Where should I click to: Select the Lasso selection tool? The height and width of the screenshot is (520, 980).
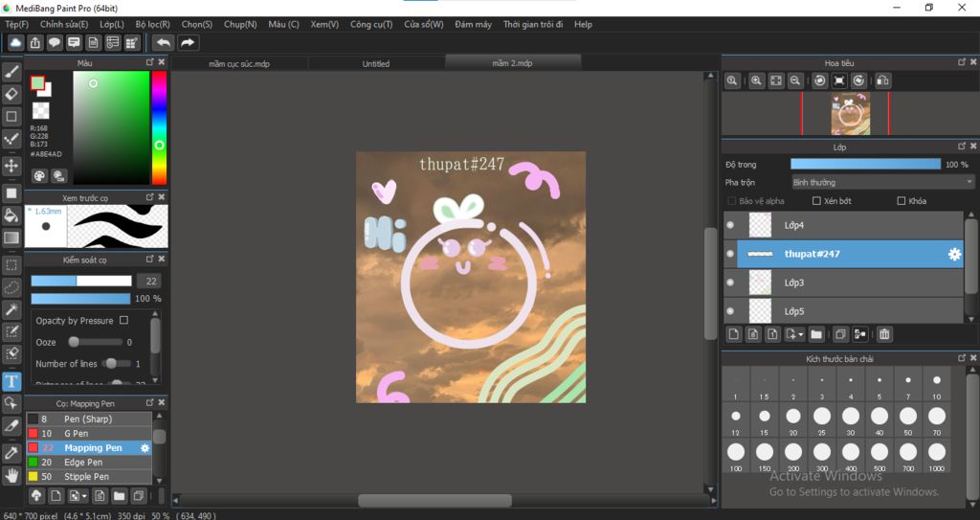click(11, 287)
